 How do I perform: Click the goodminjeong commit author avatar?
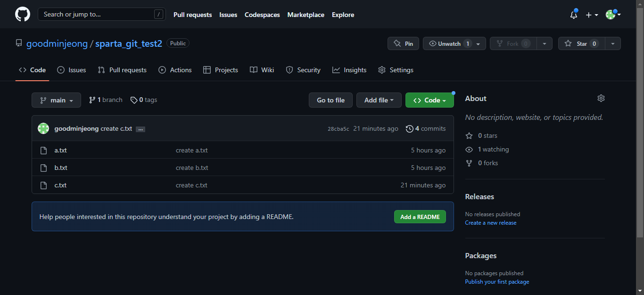coord(43,128)
